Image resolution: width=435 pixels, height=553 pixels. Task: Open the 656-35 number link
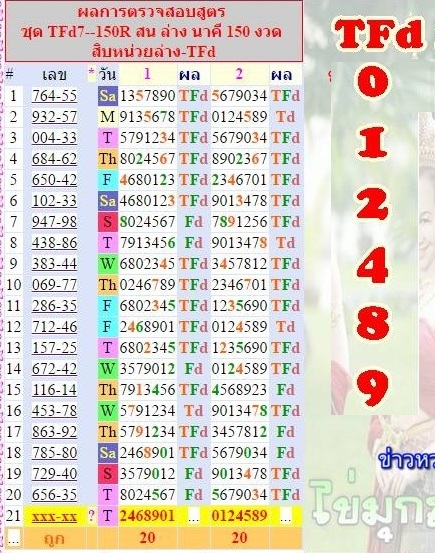pyautogui.click(x=54, y=494)
